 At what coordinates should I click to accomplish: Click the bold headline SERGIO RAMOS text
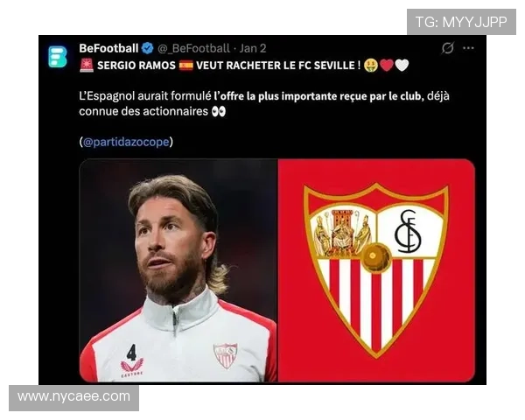(136, 65)
